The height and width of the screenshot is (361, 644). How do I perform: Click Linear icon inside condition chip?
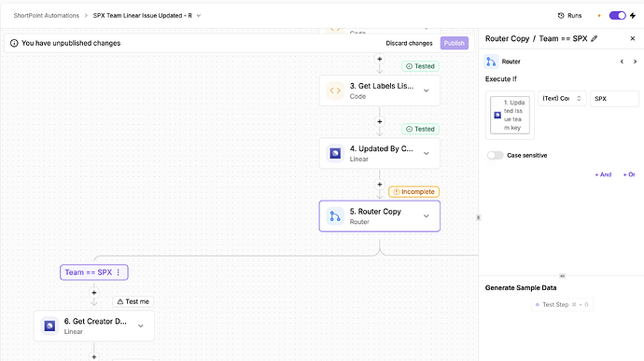497,116
